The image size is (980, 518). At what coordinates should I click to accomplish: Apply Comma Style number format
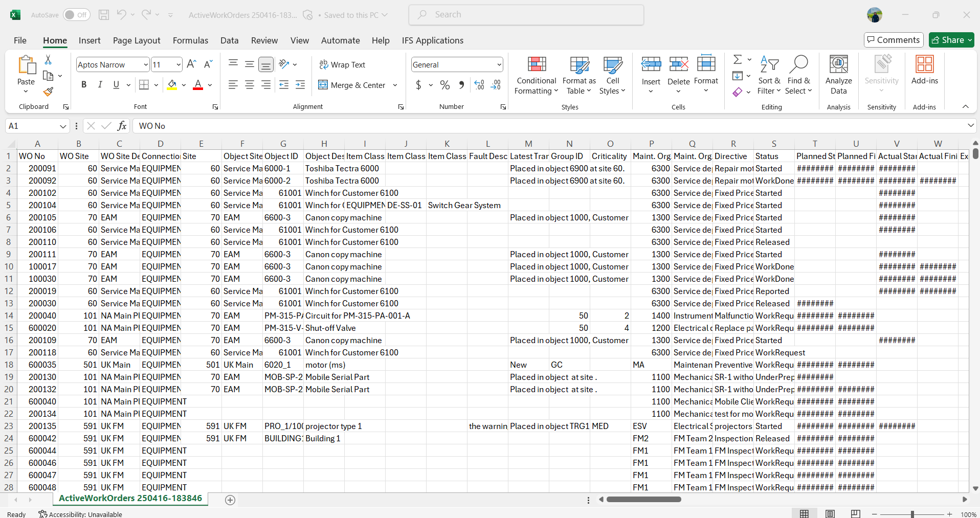pos(461,85)
